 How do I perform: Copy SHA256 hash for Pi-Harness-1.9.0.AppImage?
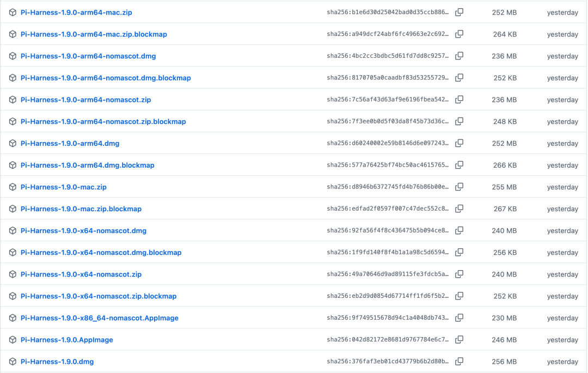pyautogui.click(x=459, y=340)
